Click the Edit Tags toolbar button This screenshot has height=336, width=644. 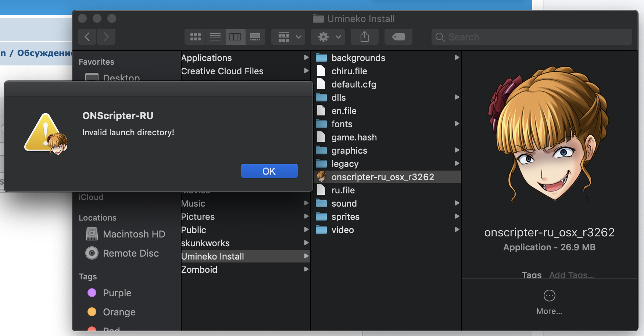pyautogui.click(x=398, y=37)
